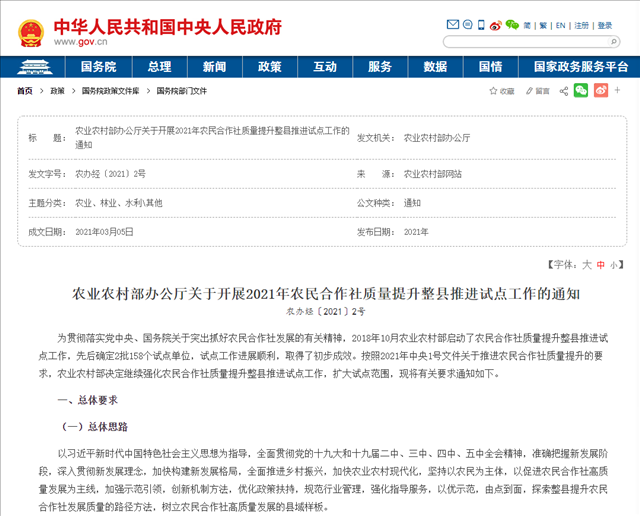Open the 国务院 menu tab
The height and width of the screenshot is (516, 640).
98,67
